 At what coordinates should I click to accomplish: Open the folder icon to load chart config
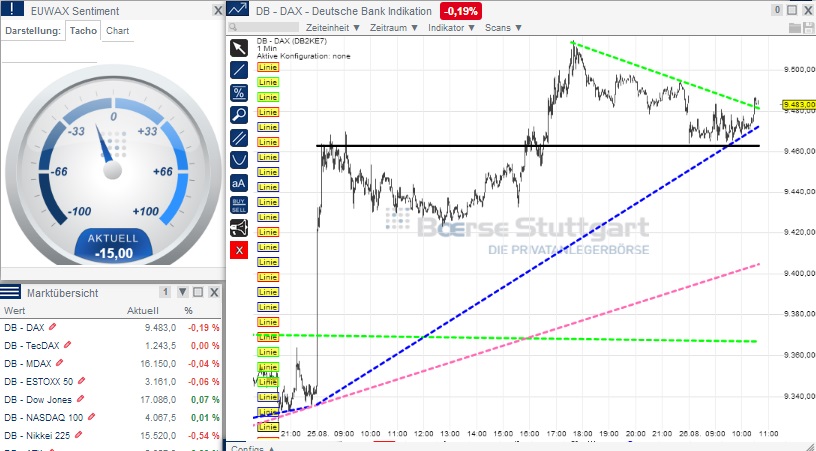795,28
